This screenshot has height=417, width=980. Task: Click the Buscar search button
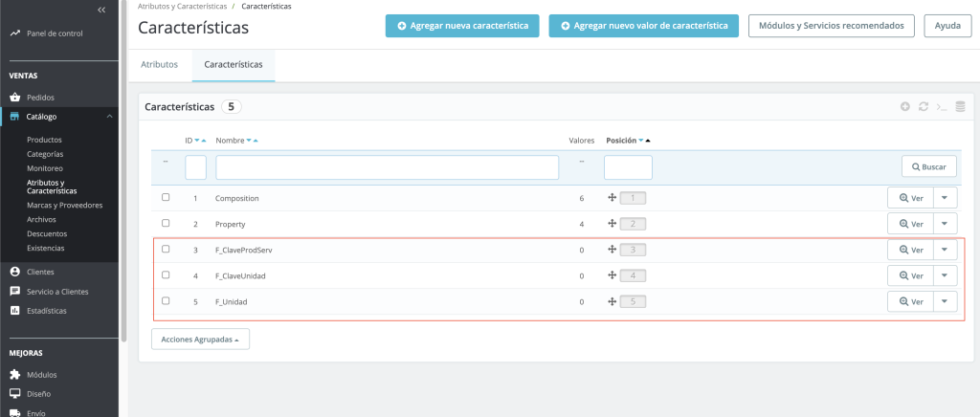click(x=928, y=166)
